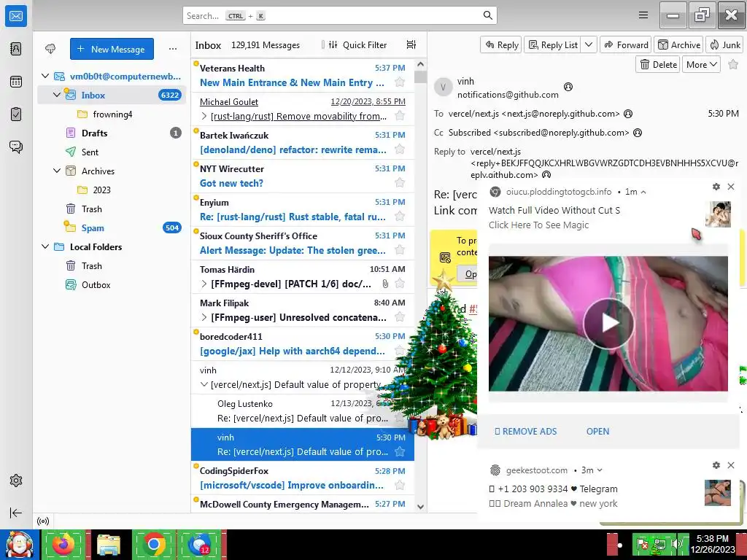Open the Reply List dropdown arrow
Screen dimensions: 747x560
pyautogui.click(x=589, y=44)
